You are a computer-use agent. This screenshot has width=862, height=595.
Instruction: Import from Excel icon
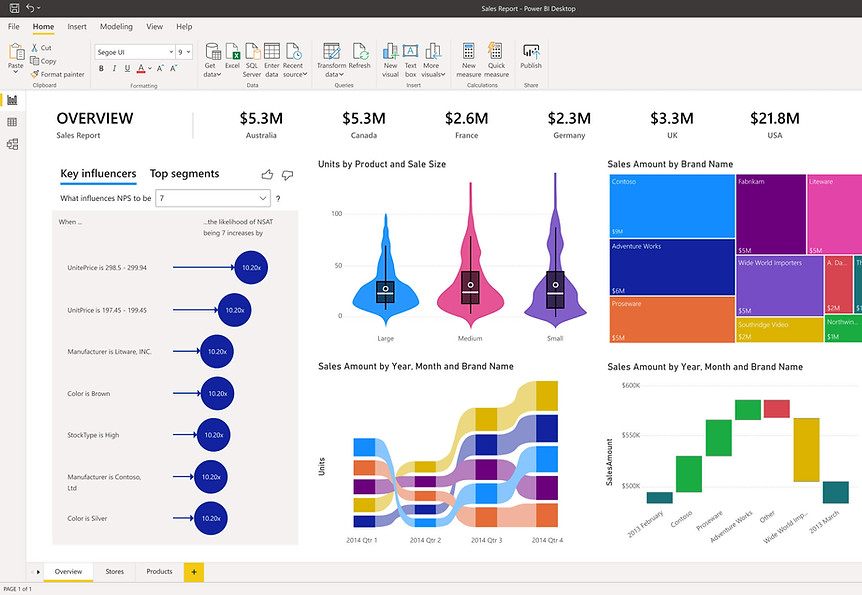[233, 52]
